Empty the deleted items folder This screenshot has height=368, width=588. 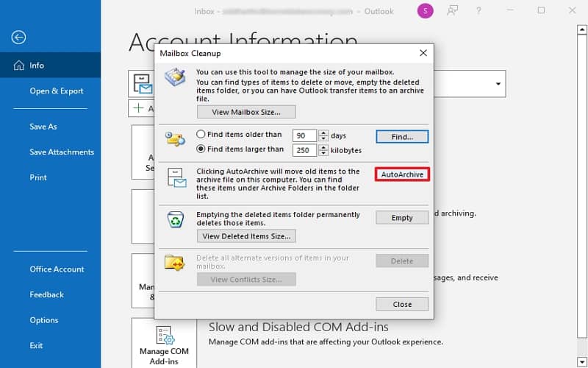click(402, 218)
